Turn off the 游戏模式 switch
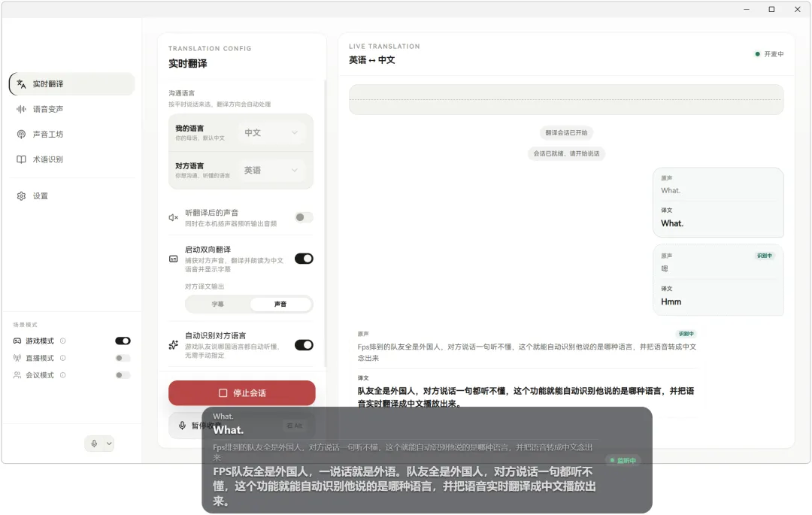This screenshot has width=812, height=515. 123,341
